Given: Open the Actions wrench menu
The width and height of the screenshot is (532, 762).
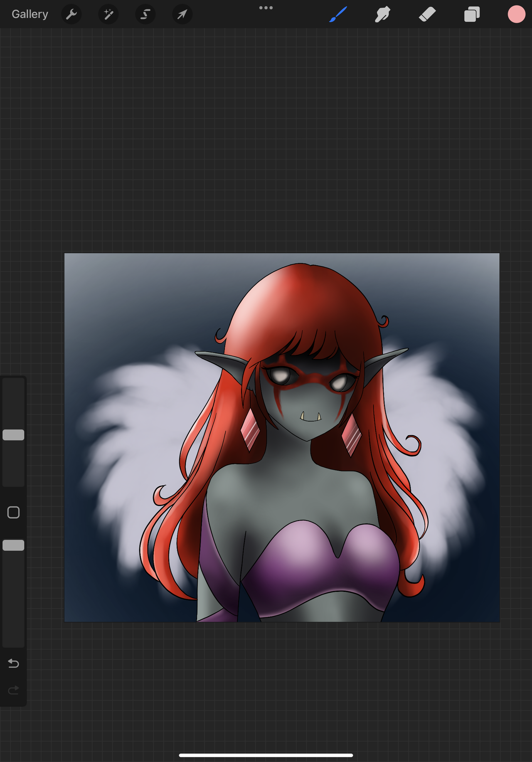Looking at the screenshot, I should (x=71, y=14).
